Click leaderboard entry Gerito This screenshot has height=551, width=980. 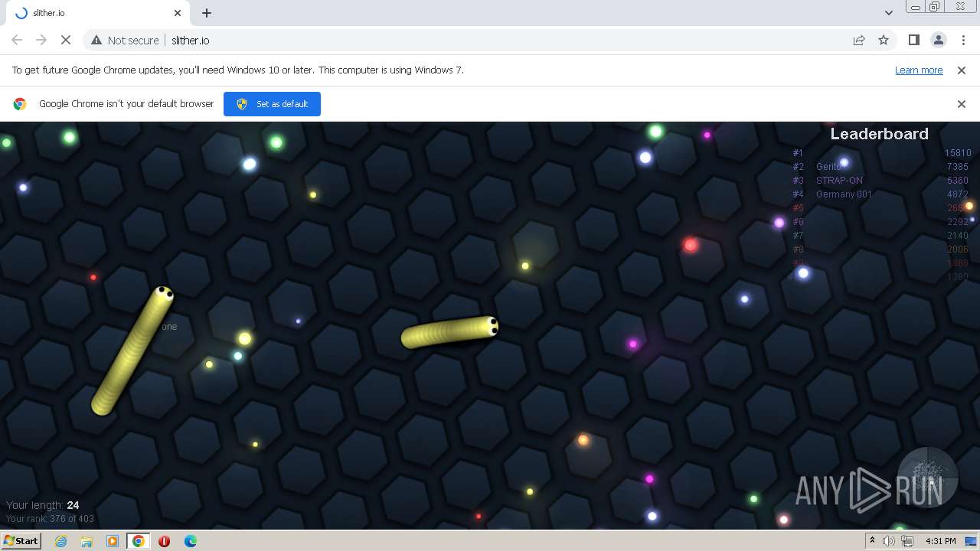(828, 167)
